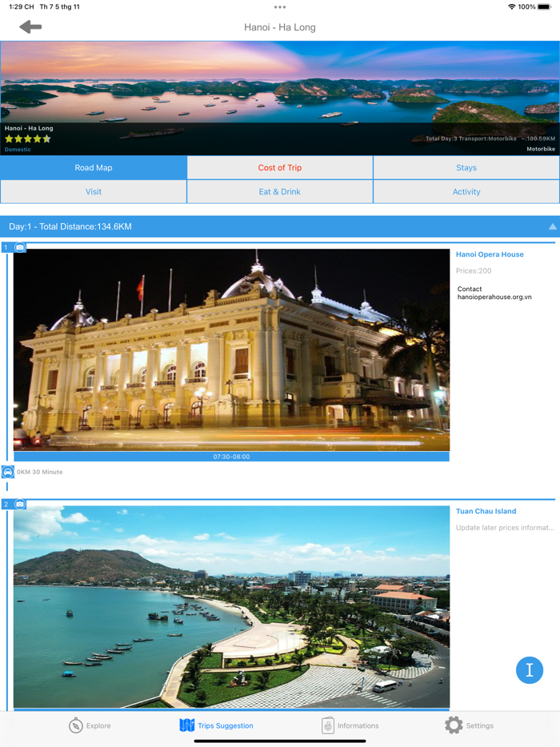
Task: Tap the 'Hanoi - Ha Long' page title
Action: [280, 27]
